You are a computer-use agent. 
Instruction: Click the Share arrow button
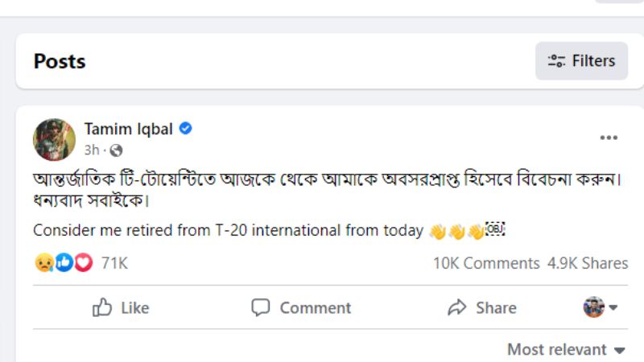tap(481, 307)
